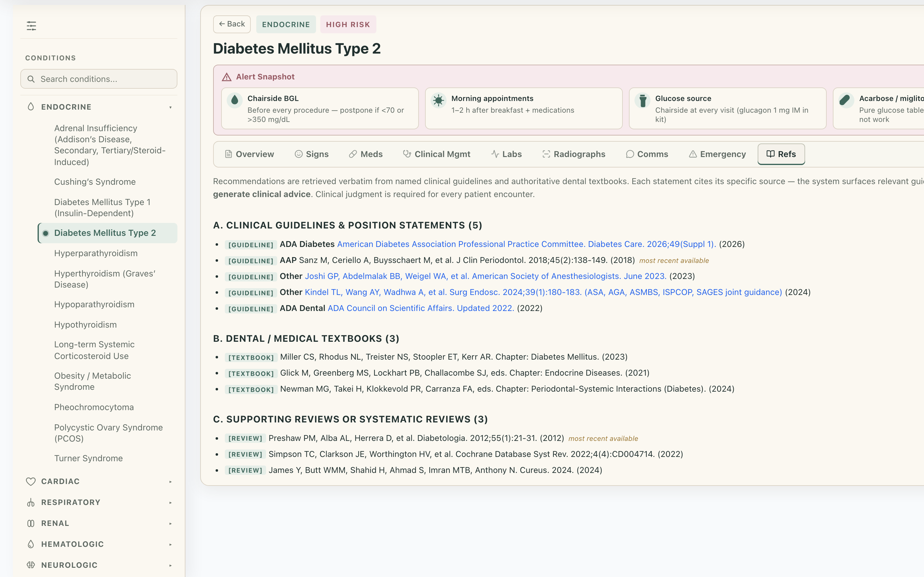Click the Search conditions input field
924x577 pixels.
tap(99, 79)
